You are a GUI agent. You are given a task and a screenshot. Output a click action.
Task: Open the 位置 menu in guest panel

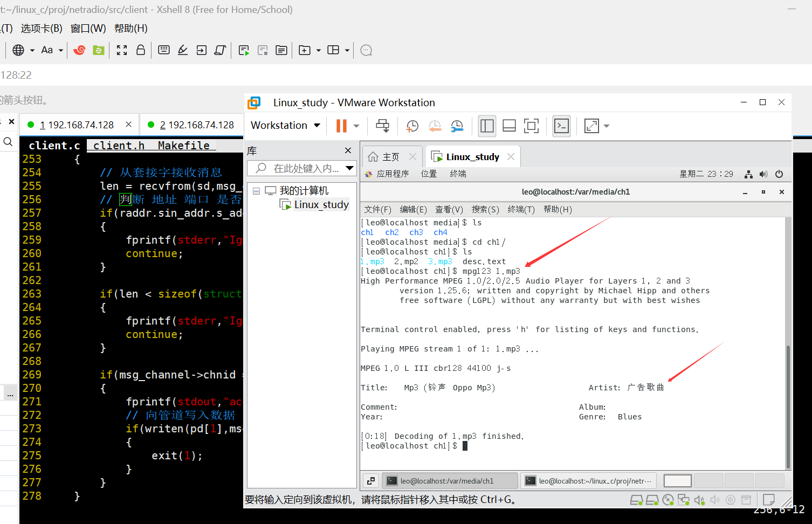[429, 174]
